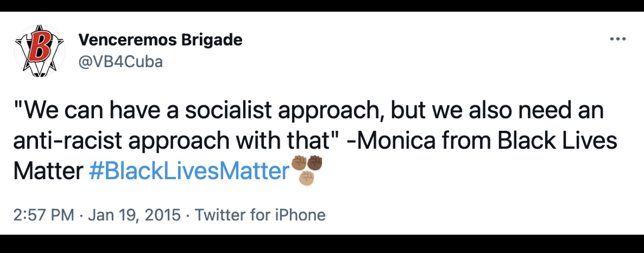Click "Black Lives" ending the second line
The image size is (644, 253).
557,141
